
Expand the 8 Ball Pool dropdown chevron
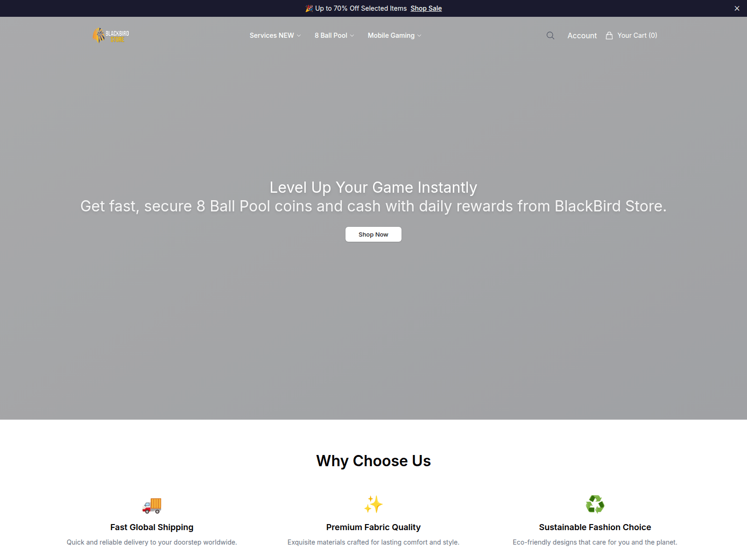coord(352,35)
